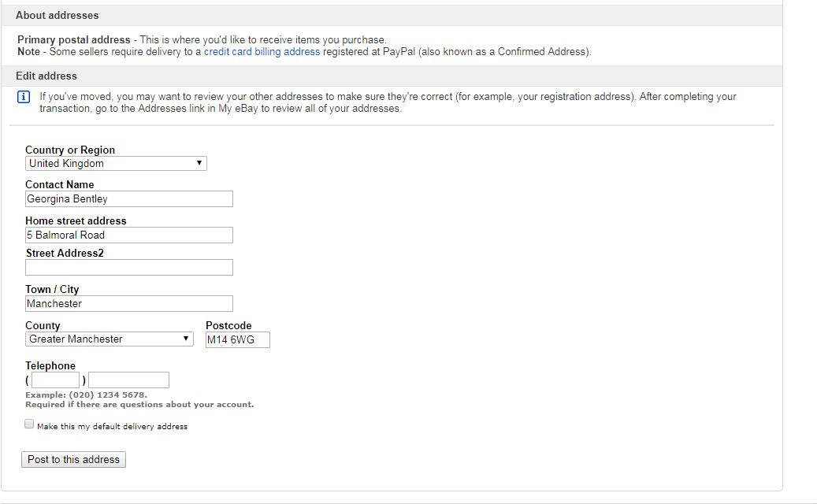Click the Town / City label
This screenshot has height=504, width=817.
point(52,290)
